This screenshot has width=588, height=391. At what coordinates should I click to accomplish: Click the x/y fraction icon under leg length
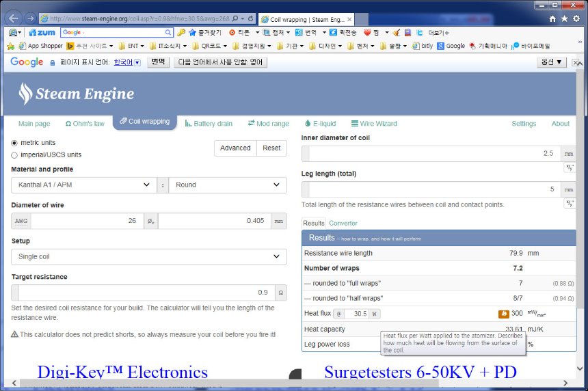(x=570, y=204)
